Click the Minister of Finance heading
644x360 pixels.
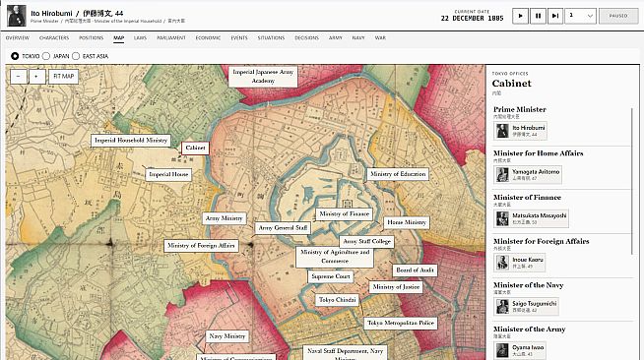527,198
